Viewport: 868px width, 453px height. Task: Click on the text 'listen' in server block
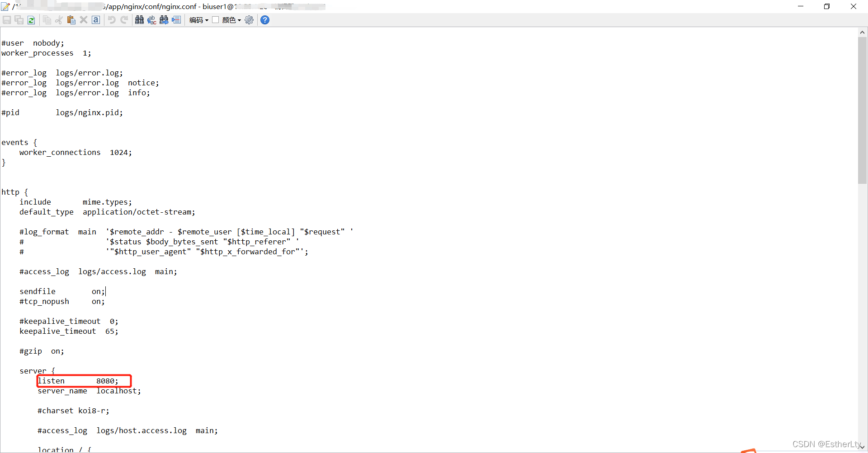[x=51, y=381]
